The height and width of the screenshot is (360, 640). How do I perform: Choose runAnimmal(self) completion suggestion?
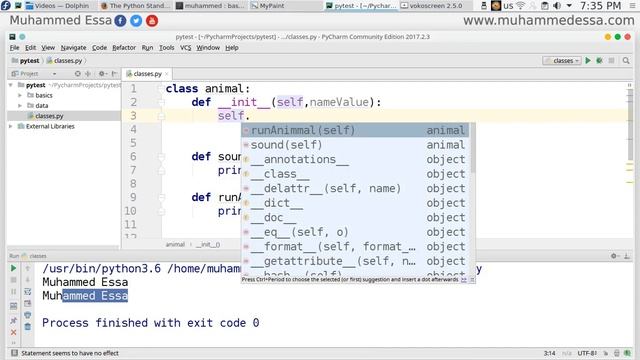(x=355, y=130)
